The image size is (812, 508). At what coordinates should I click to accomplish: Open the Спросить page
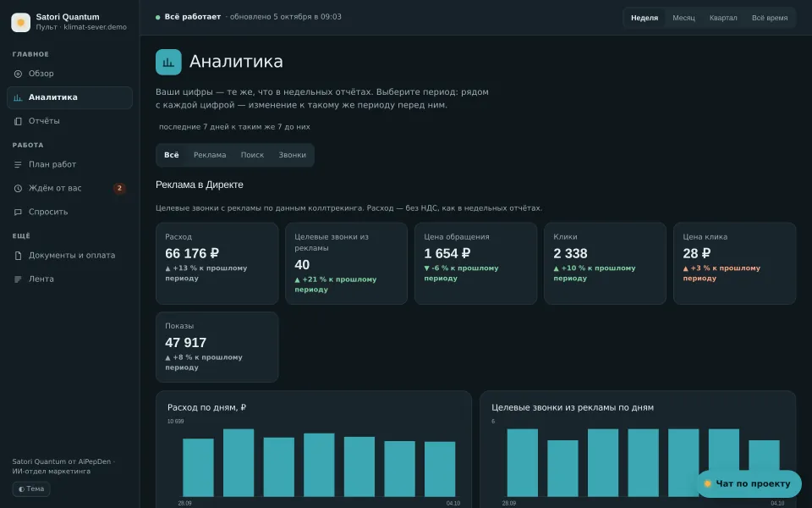pos(69,212)
